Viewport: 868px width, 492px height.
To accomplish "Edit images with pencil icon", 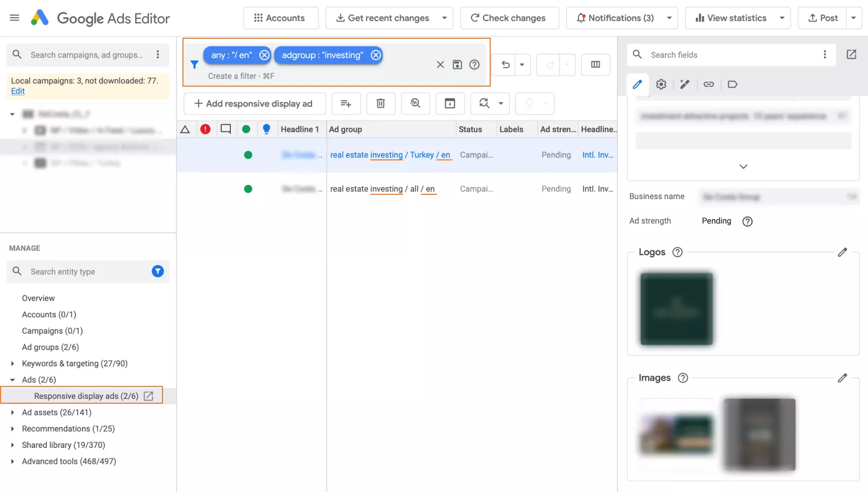I will coord(842,378).
